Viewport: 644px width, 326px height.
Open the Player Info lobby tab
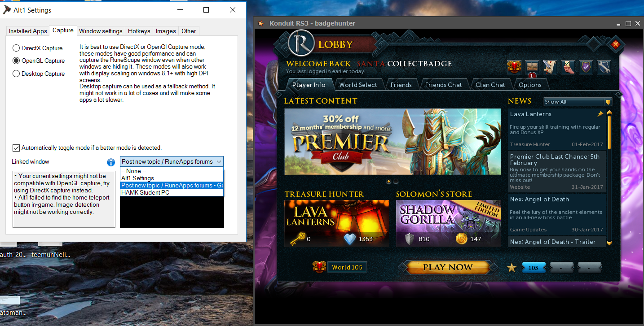309,84
